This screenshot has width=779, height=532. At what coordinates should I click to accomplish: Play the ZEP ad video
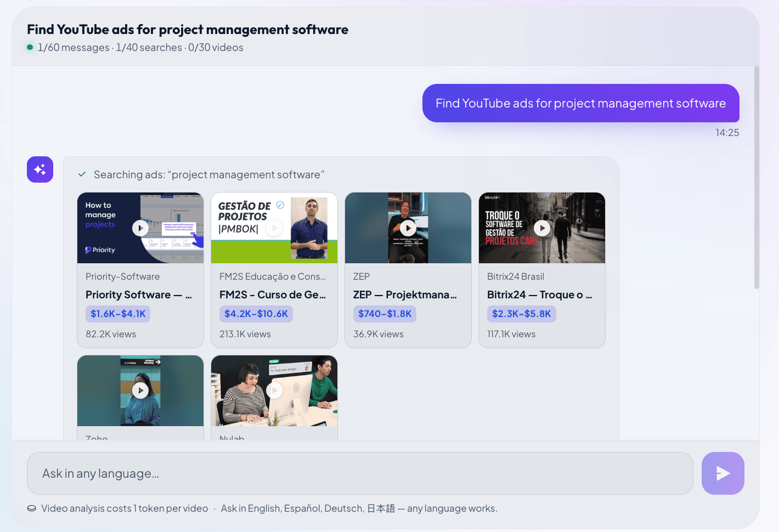(x=408, y=228)
